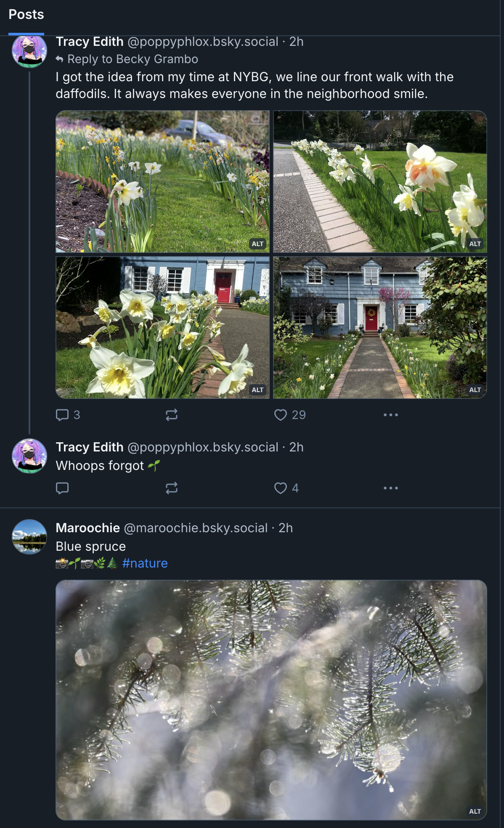
Task: Open more options on "Whoops forgot" post
Action: (x=390, y=488)
